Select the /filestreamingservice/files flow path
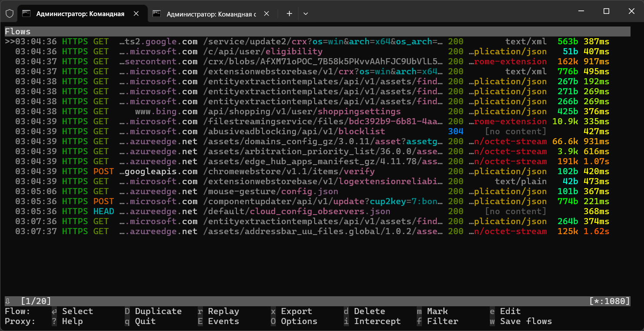The width and height of the screenshot is (644, 331). coord(323,122)
